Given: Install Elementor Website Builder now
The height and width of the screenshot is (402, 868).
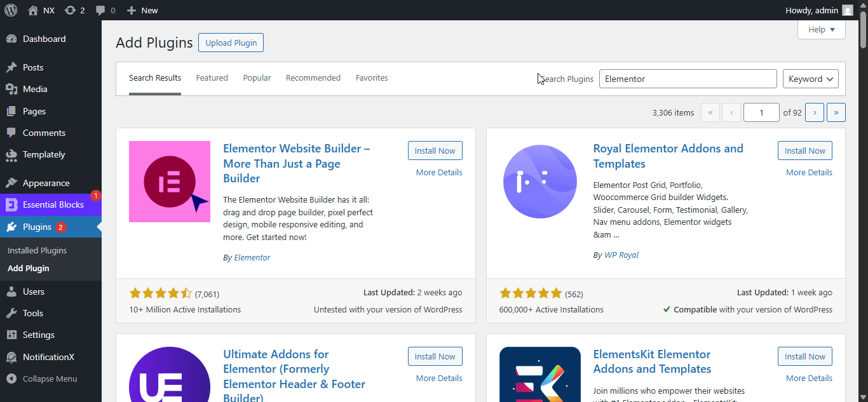Looking at the screenshot, I should (x=435, y=151).
